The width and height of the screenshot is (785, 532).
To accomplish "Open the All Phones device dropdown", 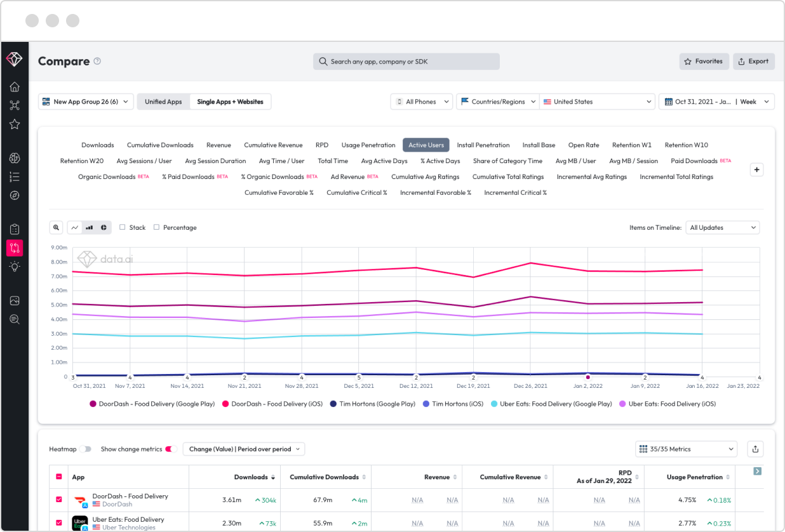I will (x=422, y=102).
